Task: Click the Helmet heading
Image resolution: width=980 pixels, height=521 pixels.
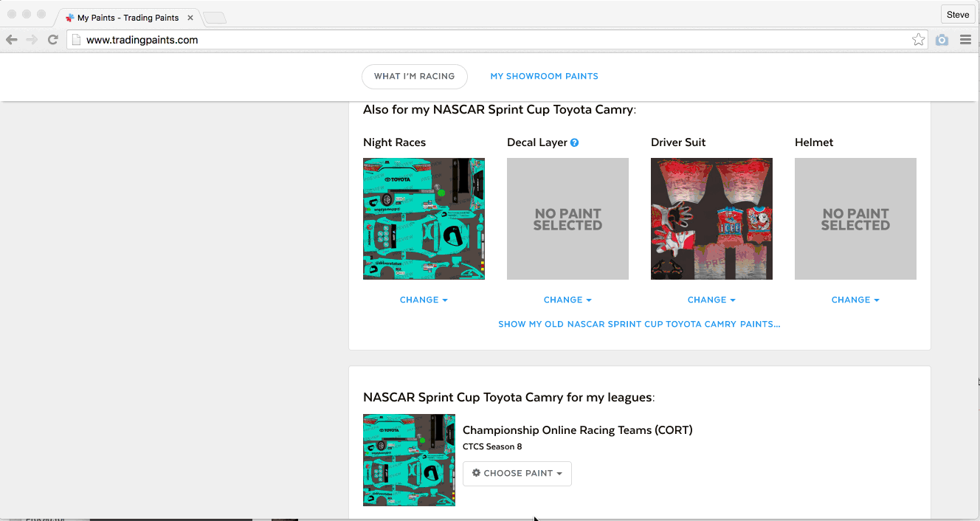Action: point(814,142)
